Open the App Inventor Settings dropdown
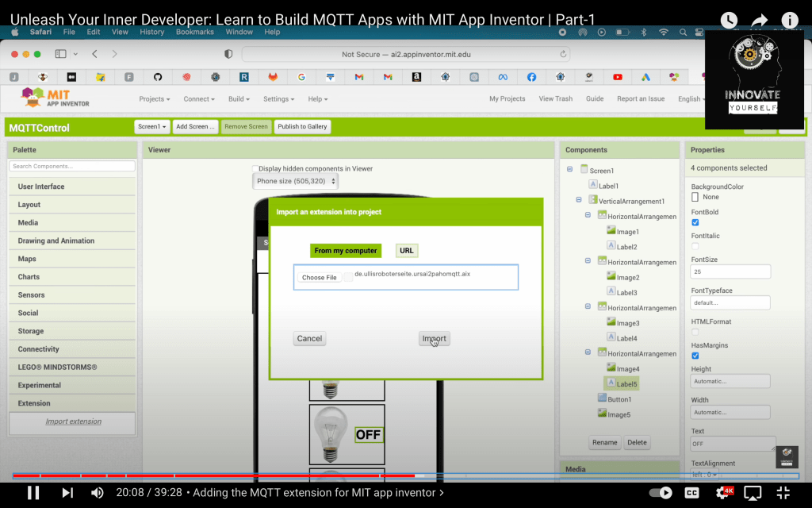This screenshot has height=508, width=812. pos(278,99)
